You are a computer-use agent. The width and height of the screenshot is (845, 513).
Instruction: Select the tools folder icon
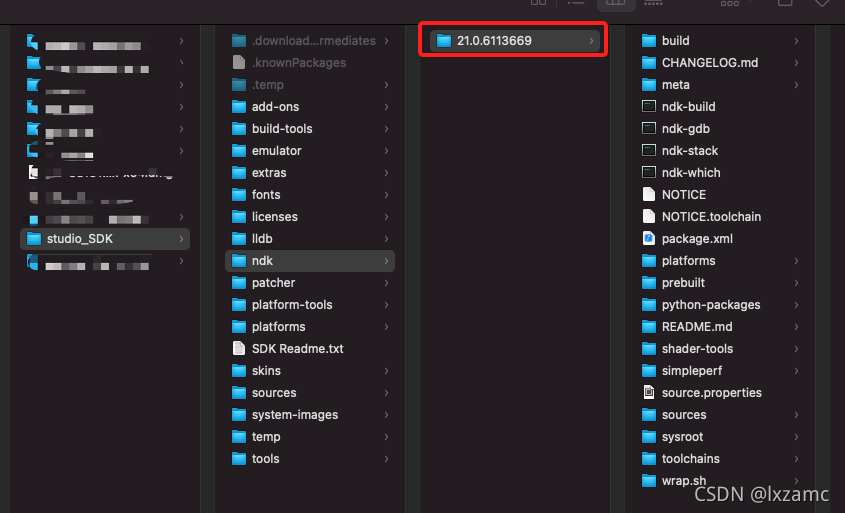tap(239, 459)
